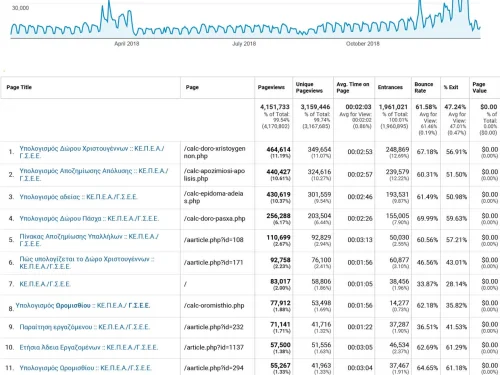Open the Πίνακας Αποζημίωσης Υπαλλήλων link

pos(89,240)
